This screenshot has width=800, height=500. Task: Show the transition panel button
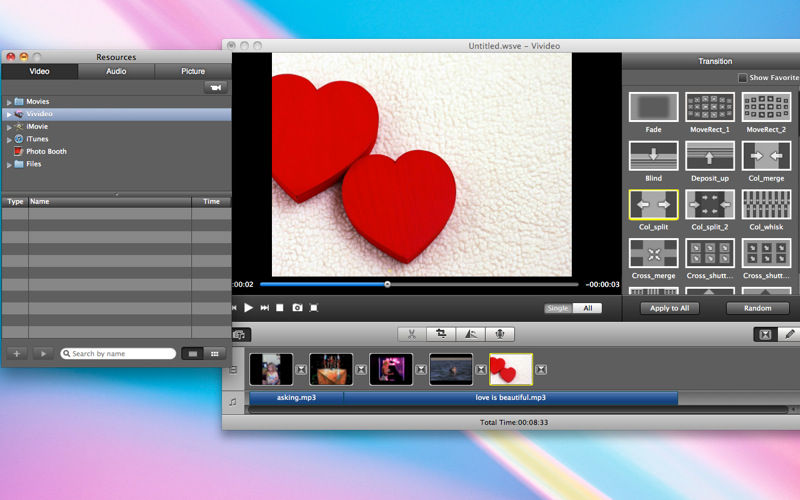[765, 334]
